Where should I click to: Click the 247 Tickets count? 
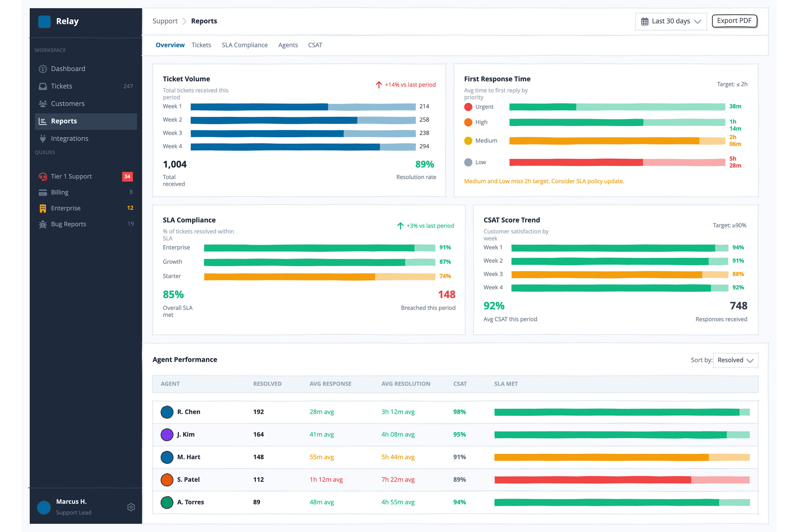click(128, 86)
